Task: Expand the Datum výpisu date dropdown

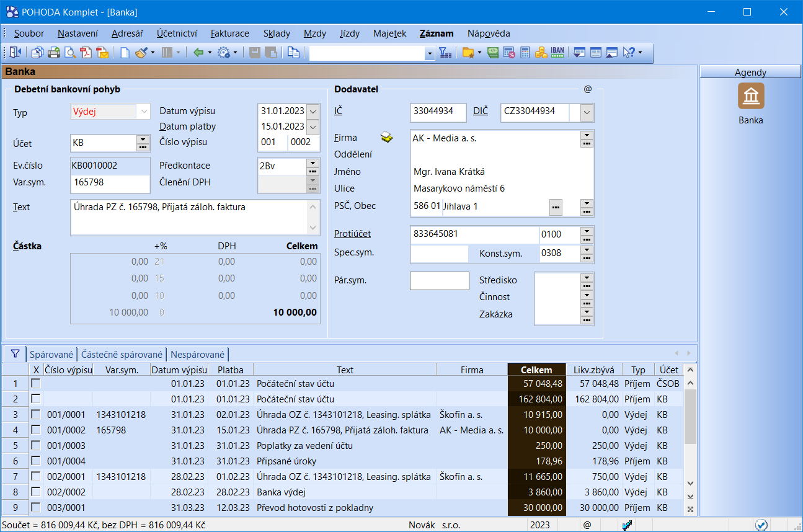Action: coord(313,112)
